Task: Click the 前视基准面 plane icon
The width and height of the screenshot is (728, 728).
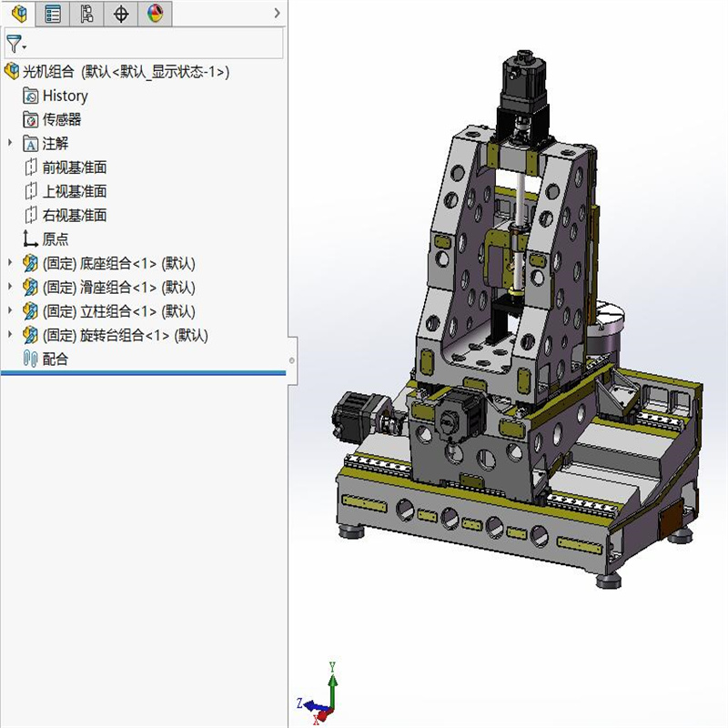Action: click(31, 167)
